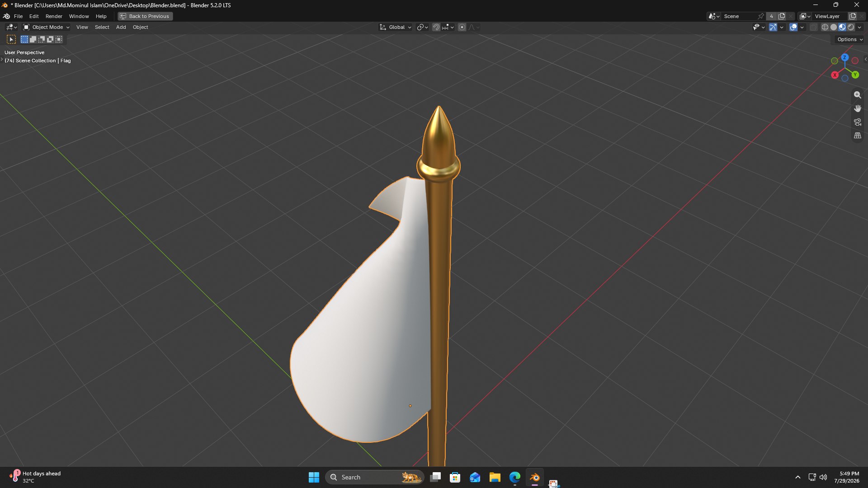
Task: Switch perspective/orthographic with the grid icon
Action: point(858,136)
